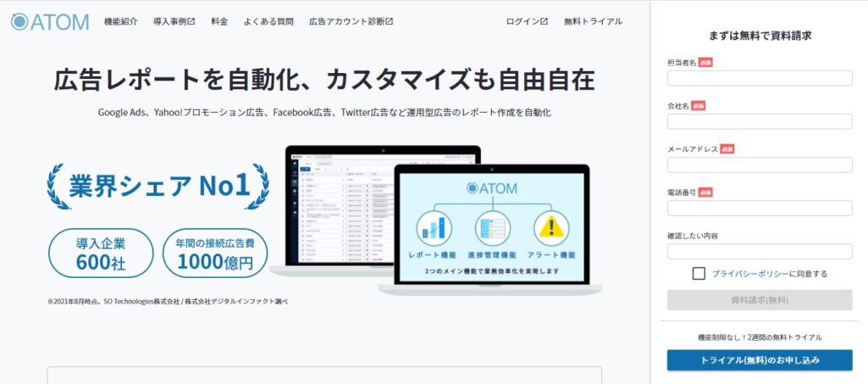Click the 業界シェア No1 laurel badge

[158, 186]
